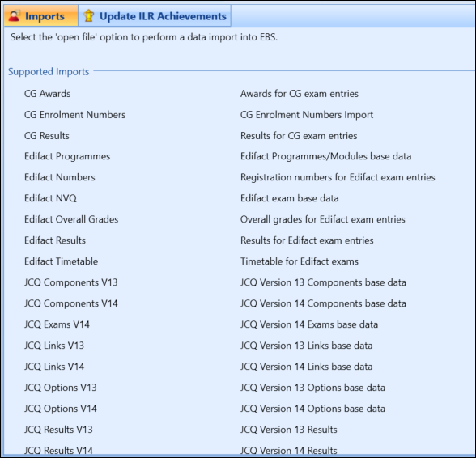Click 'JCQ Version 14 Links base data'
This screenshot has width=476, height=458.
point(306,367)
